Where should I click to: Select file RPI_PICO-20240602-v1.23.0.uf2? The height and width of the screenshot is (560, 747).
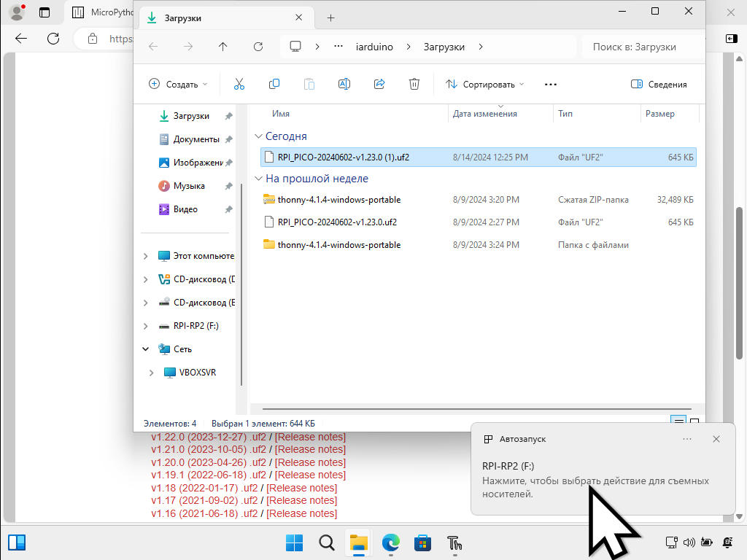pyautogui.click(x=479, y=222)
